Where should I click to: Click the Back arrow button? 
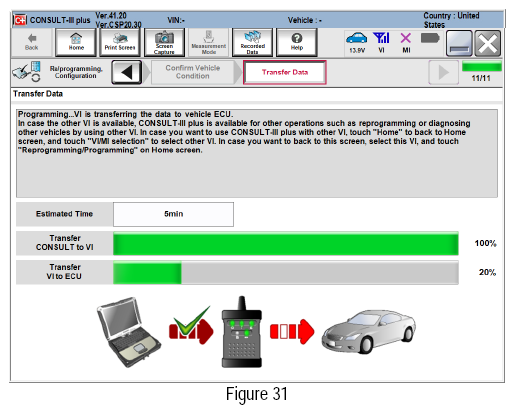32,42
